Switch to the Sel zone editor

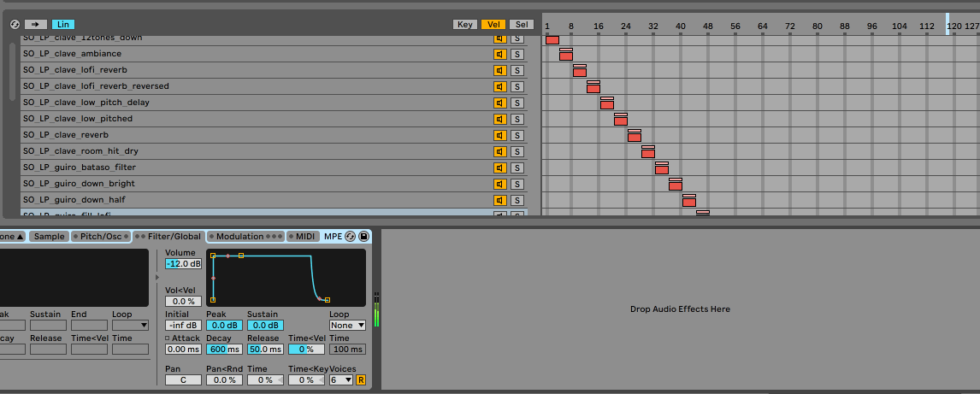(522, 24)
